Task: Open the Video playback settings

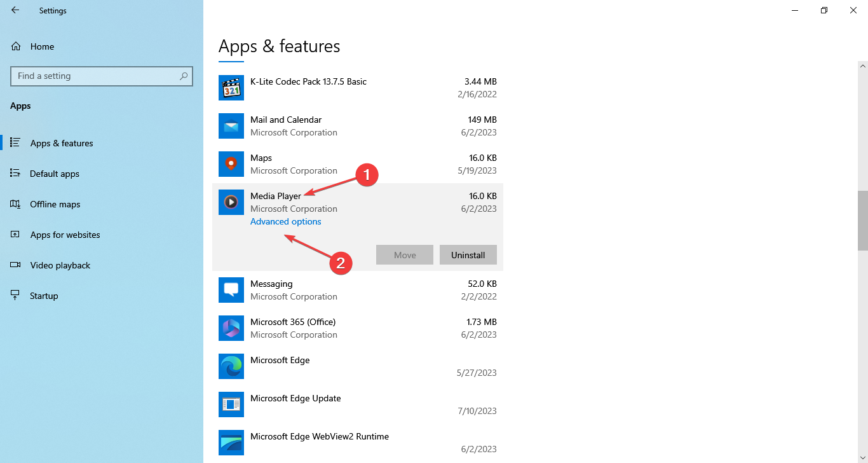Action: tap(60, 265)
